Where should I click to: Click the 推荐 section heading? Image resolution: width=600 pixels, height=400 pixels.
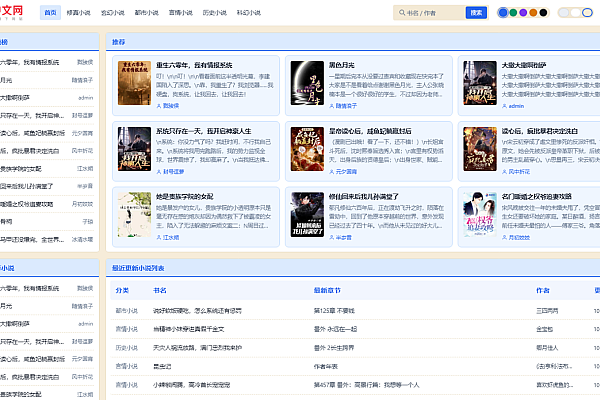pos(118,42)
